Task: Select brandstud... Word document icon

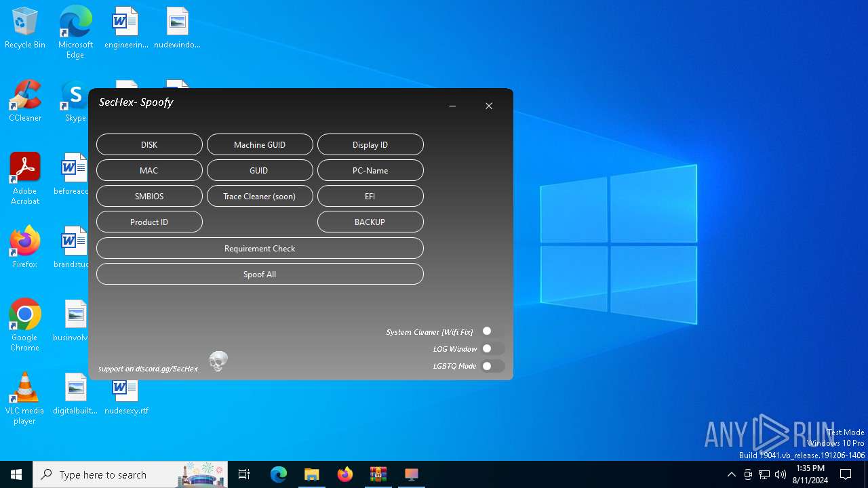Action: pyautogui.click(x=73, y=248)
